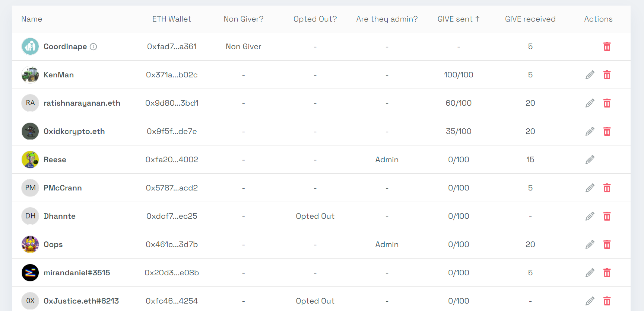Viewport: 644px width, 311px height.
Task: Edit Reese's admin settings
Action: pos(590,160)
